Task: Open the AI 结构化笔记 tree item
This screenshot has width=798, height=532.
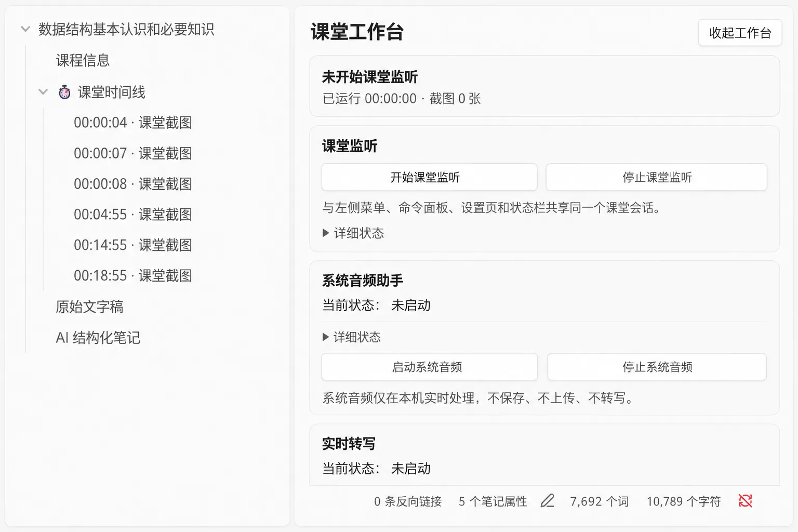Action: [98, 338]
